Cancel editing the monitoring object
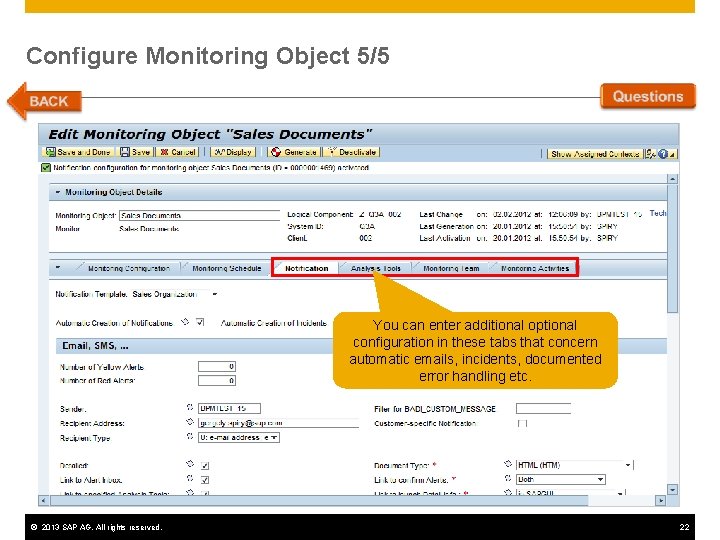Image resolution: width=720 pixels, height=540 pixels. click(178, 152)
